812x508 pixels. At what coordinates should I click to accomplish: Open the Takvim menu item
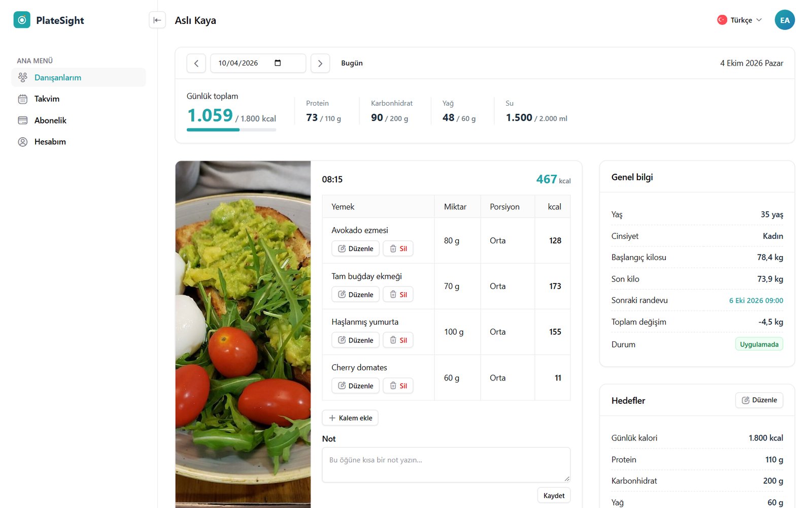[79, 99]
